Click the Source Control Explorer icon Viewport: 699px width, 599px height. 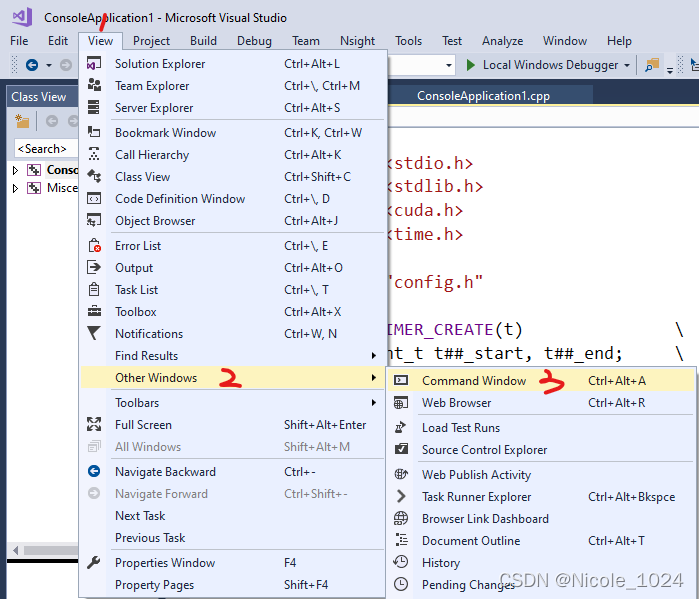pos(401,449)
